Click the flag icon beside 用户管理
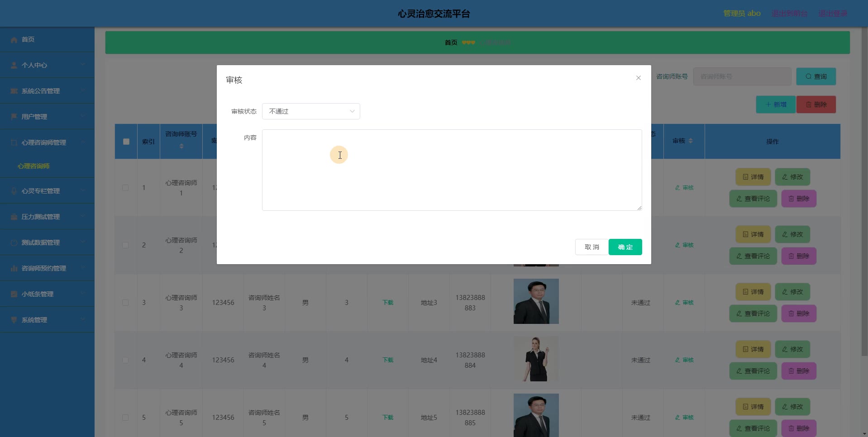The image size is (868, 437). [x=14, y=117]
